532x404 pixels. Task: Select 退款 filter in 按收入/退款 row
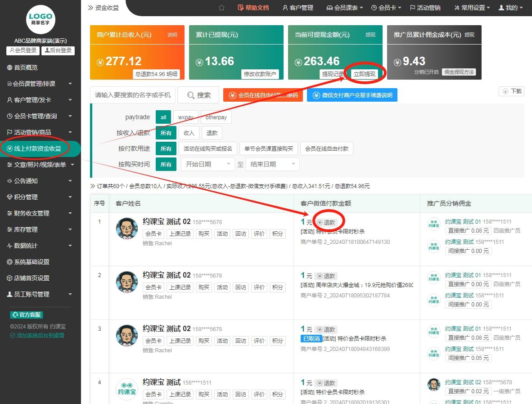pos(212,133)
